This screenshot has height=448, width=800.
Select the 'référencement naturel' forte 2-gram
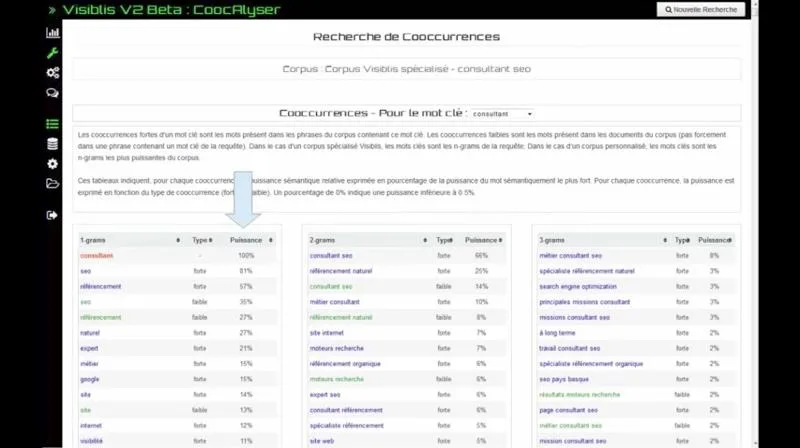pyautogui.click(x=341, y=271)
